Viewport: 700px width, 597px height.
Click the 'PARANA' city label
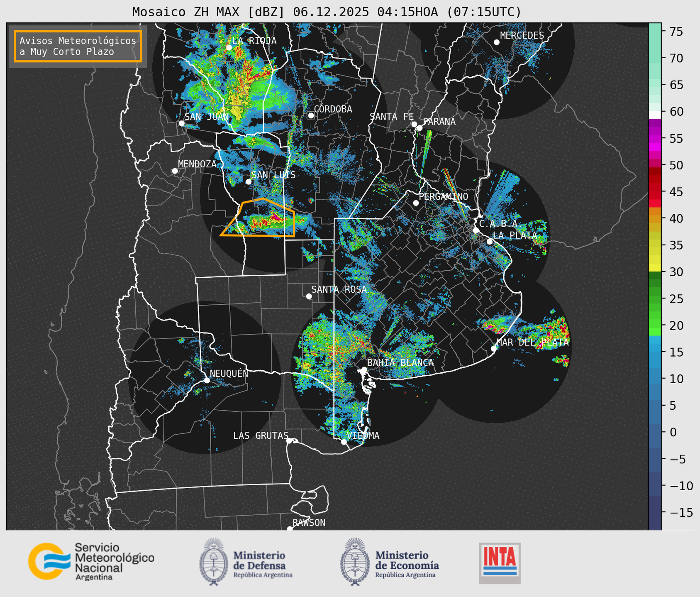click(x=439, y=122)
